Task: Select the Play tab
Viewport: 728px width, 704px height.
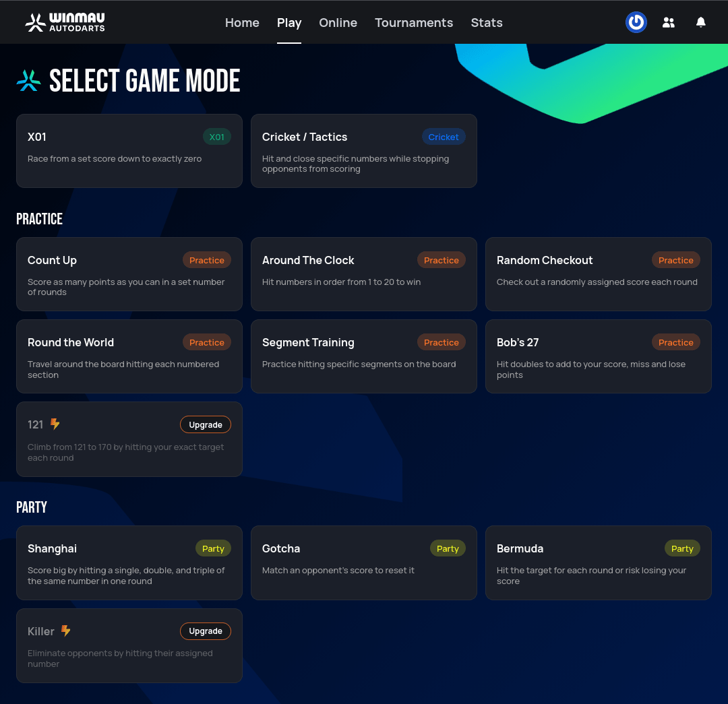Action: (289, 23)
